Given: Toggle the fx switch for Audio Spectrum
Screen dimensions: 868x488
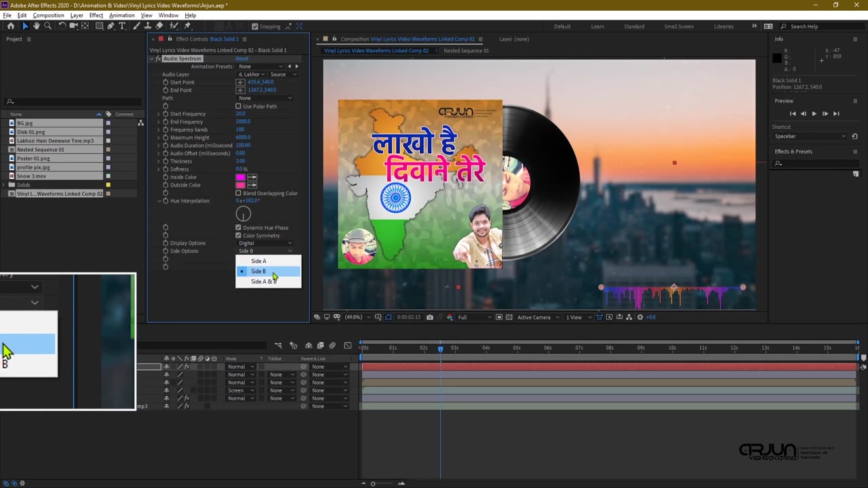Looking at the screenshot, I should tap(158, 59).
